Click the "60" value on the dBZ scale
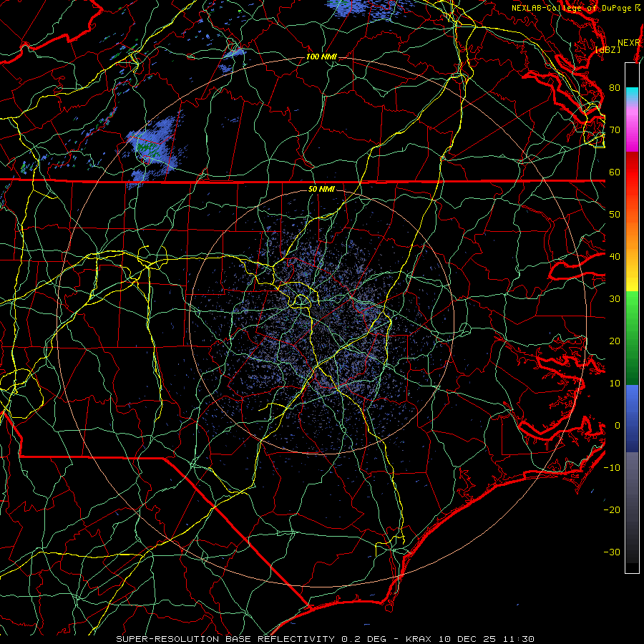The height and width of the screenshot is (644, 644). pos(615,172)
